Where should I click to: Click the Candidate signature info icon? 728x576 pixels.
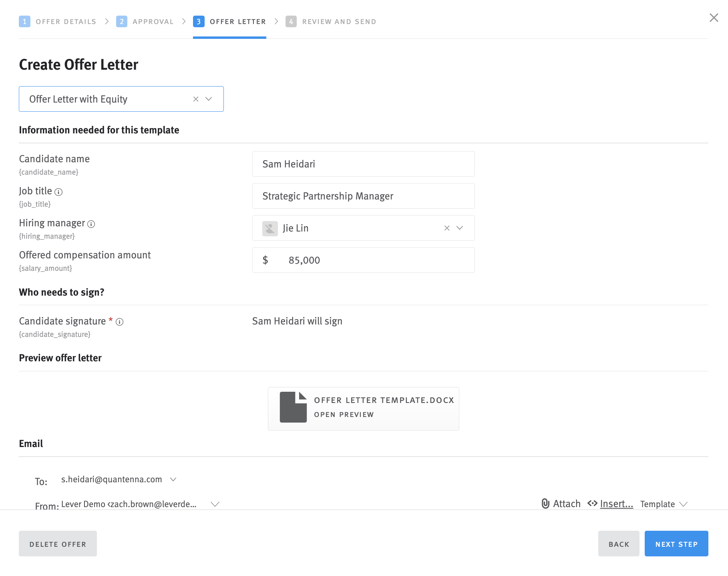pos(120,322)
